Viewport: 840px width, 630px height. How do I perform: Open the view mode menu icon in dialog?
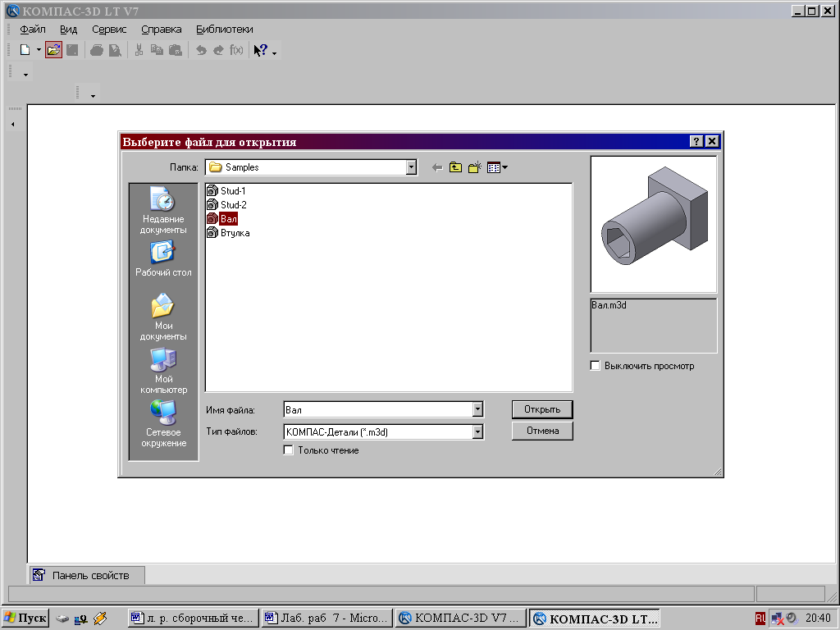pyautogui.click(x=497, y=167)
